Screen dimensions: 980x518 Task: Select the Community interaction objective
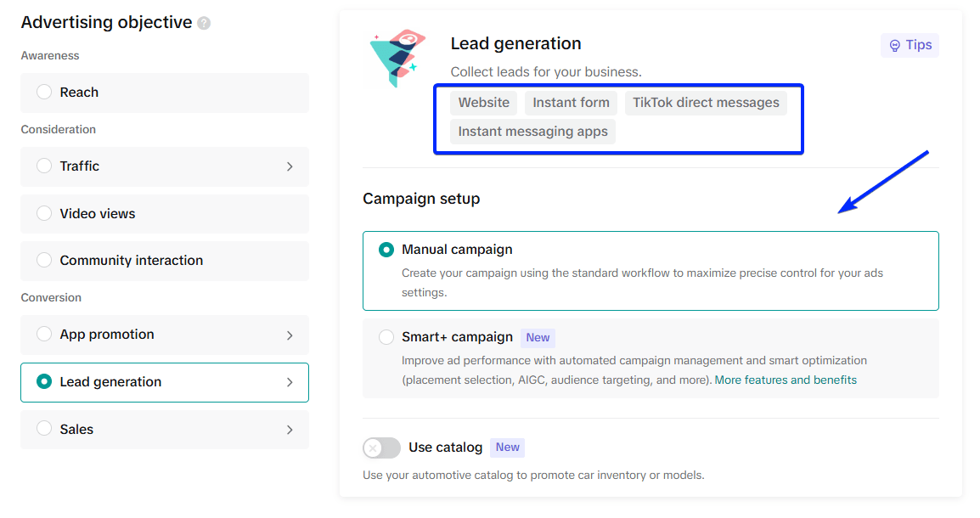(x=44, y=261)
